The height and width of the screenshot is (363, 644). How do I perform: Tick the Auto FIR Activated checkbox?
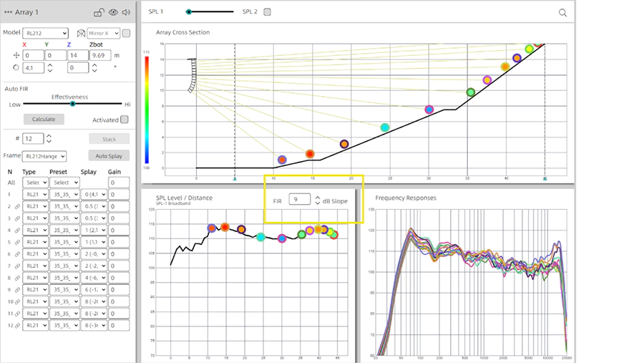click(125, 120)
